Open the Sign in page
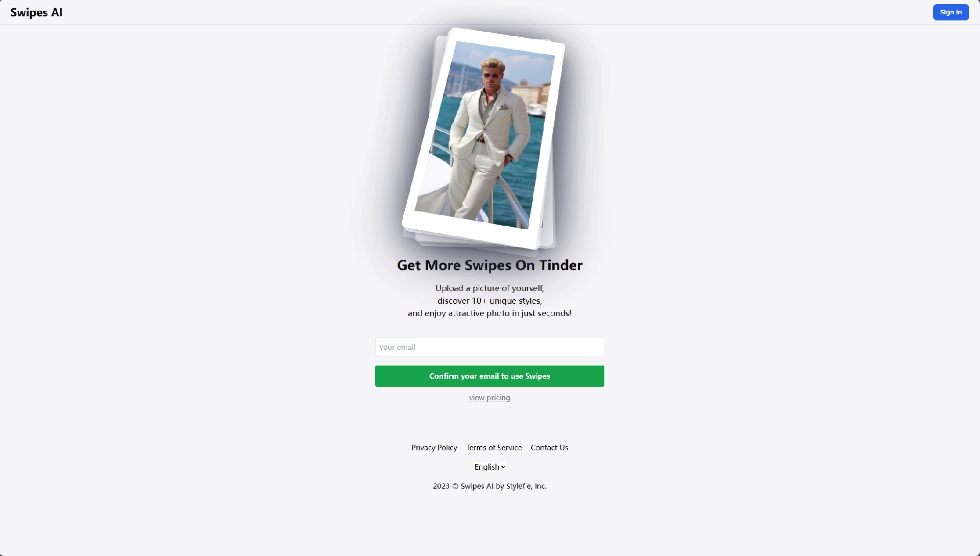This screenshot has width=980, height=556. 950,12
